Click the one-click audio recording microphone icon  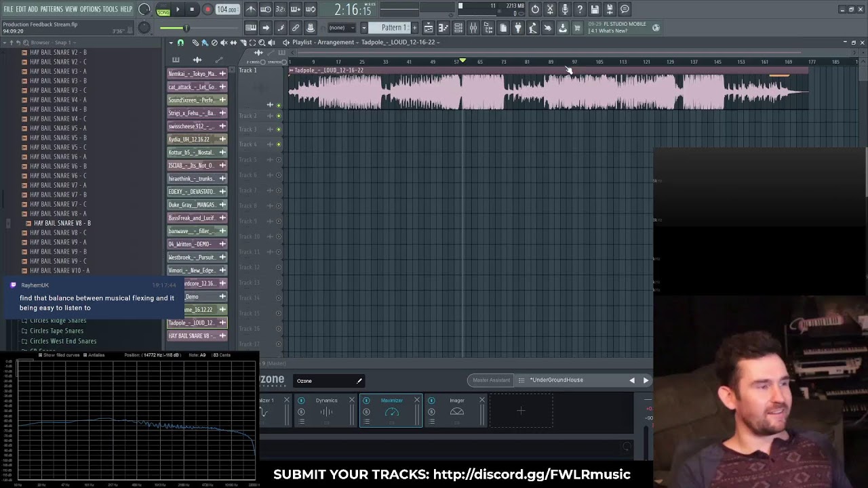pos(565,9)
